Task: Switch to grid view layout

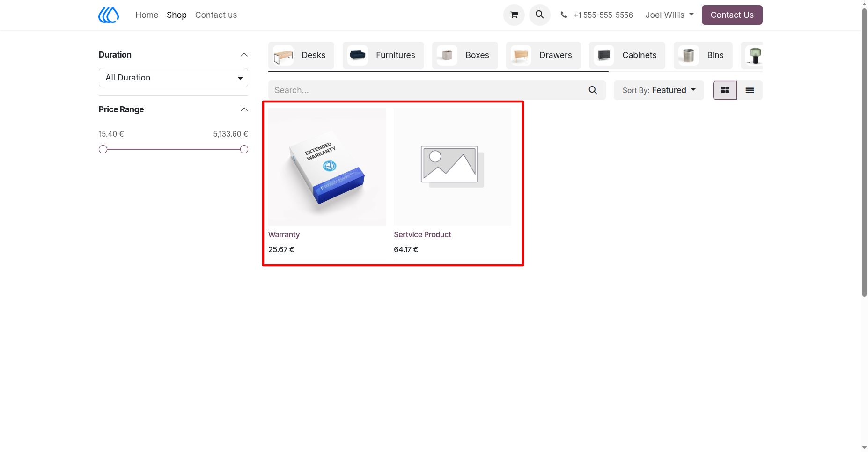Action: (x=725, y=90)
